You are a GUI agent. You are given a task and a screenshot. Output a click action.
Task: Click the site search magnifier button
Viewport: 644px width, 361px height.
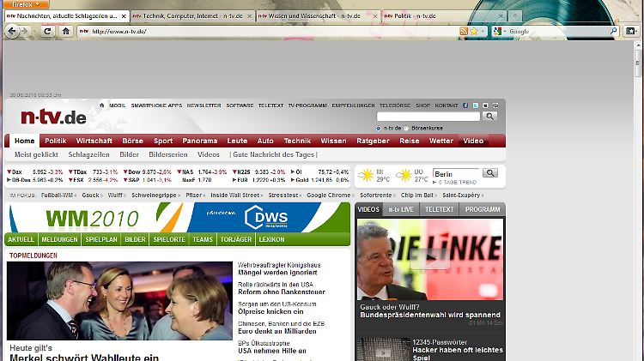(x=489, y=116)
